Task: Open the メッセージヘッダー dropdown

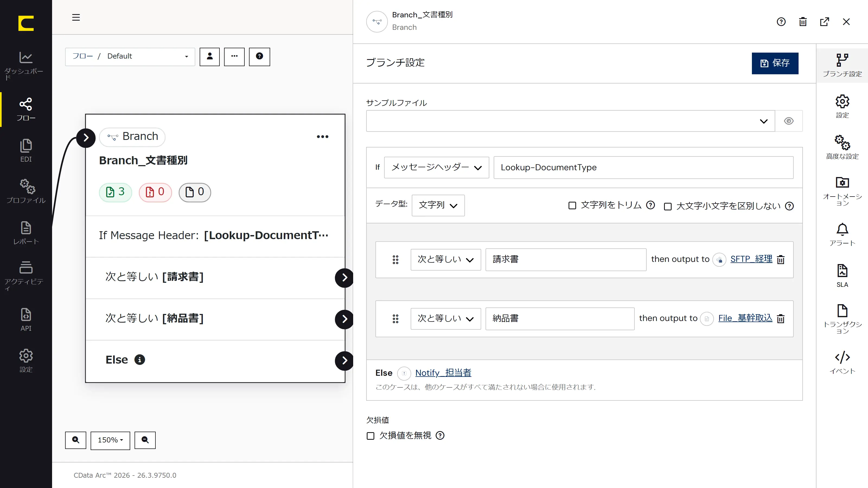Action: coord(436,167)
